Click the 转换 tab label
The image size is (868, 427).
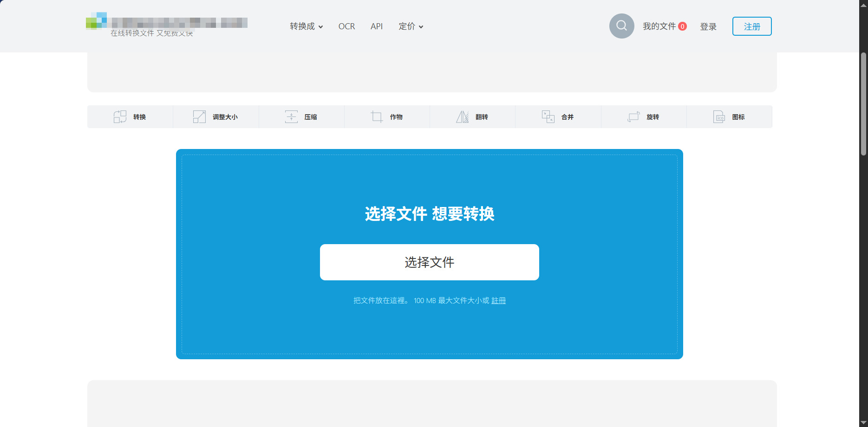[x=139, y=117]
